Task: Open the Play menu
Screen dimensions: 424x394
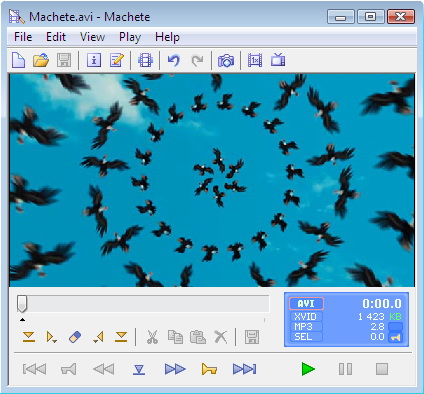Action: pos(130,37)
